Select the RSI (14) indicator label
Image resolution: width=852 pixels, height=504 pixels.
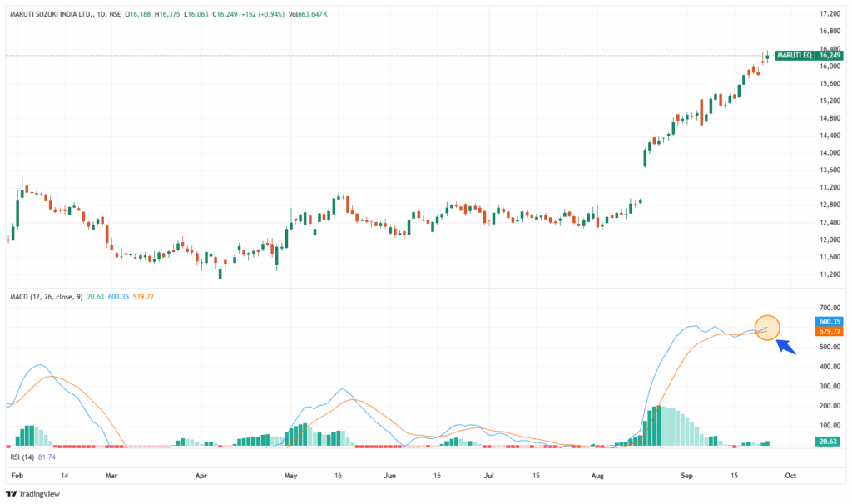click(21, 457)
